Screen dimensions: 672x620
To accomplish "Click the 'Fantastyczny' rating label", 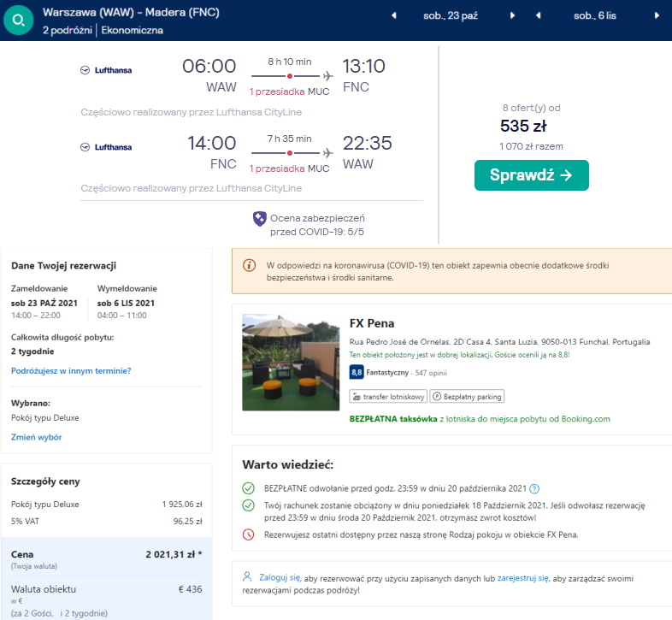I will (387, 373).
